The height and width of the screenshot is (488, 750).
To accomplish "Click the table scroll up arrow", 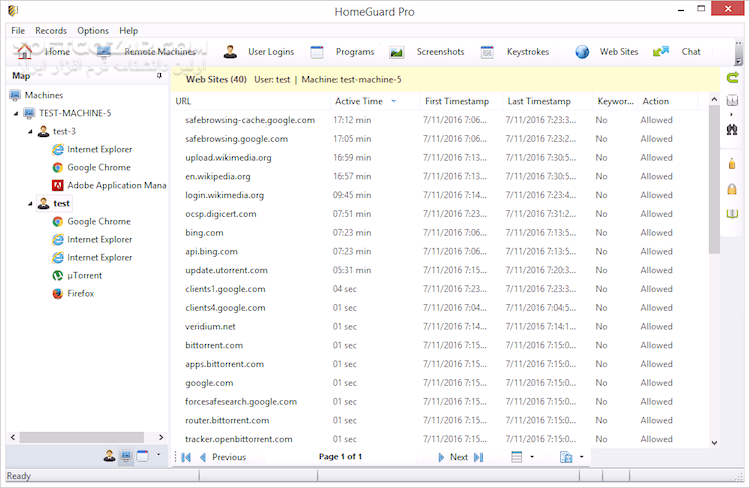I will [x=714, y=100].
